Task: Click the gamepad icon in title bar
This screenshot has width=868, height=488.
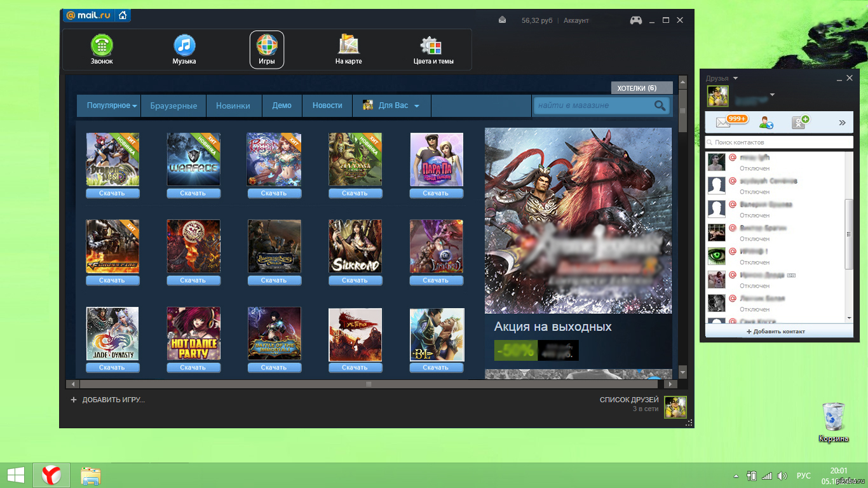Action: tap(635, 20)
